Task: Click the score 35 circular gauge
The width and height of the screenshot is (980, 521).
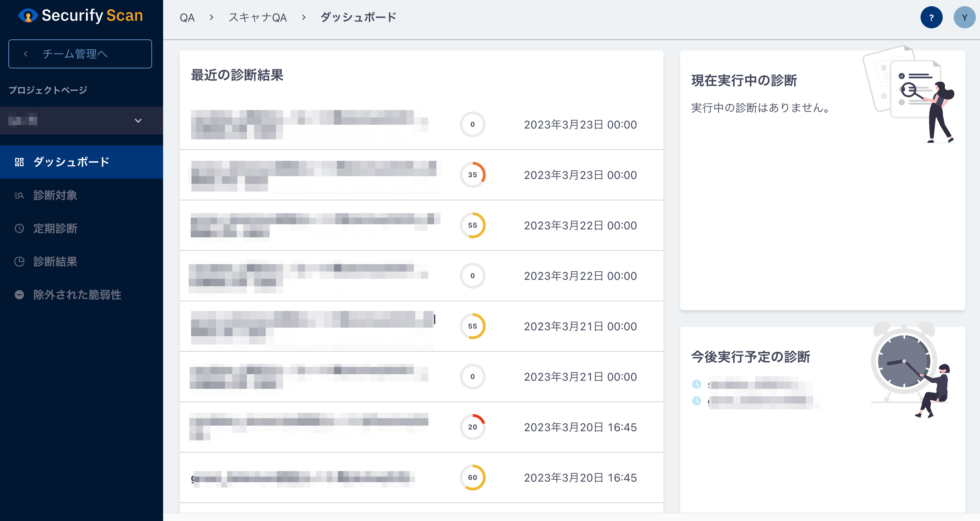Action: 472,175
